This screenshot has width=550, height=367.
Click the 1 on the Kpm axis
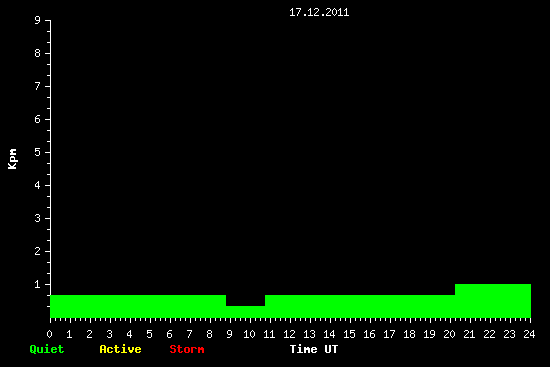pos(38,284)
